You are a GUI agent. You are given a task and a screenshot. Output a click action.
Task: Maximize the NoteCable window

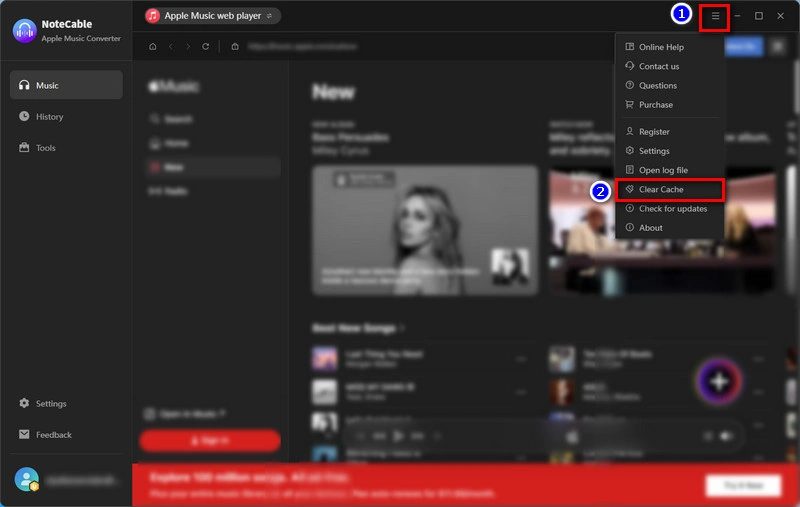[x=759, y=16]
